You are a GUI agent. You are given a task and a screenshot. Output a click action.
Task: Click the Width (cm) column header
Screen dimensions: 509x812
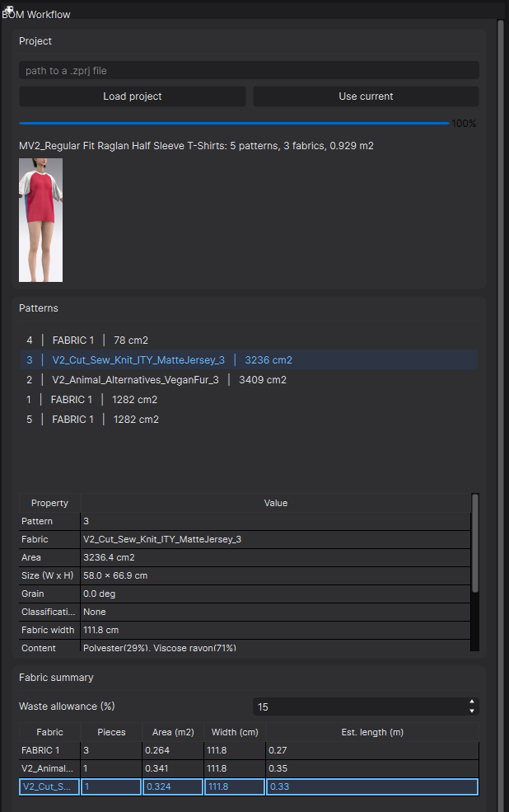coord(235,732)
